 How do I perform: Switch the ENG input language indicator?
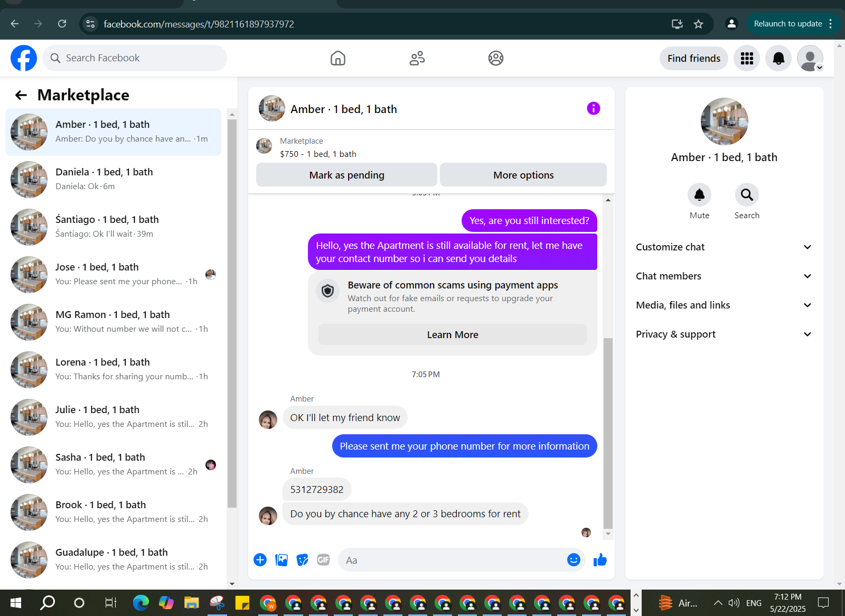[x=754, y=603]
